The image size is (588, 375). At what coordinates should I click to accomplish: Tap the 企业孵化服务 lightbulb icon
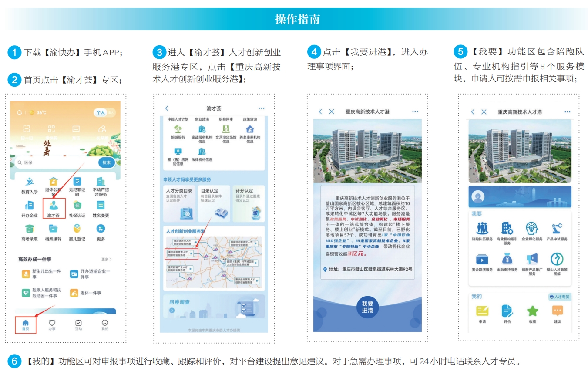point(532,230)
